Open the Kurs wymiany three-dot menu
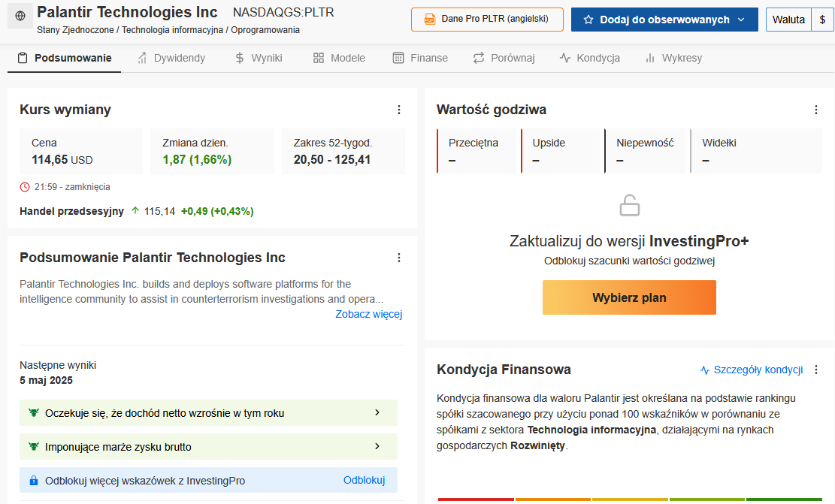Viewport: 835px width, 504px height. 399,110
